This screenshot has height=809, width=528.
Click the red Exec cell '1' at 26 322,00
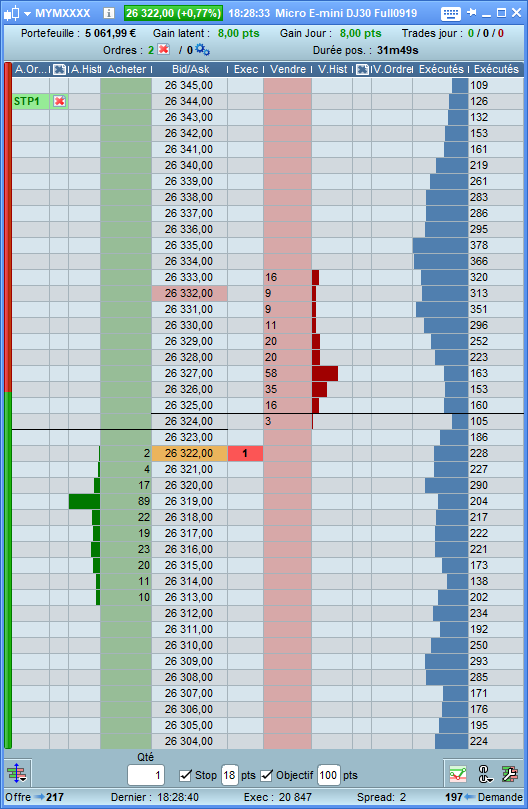coord(245,453)
